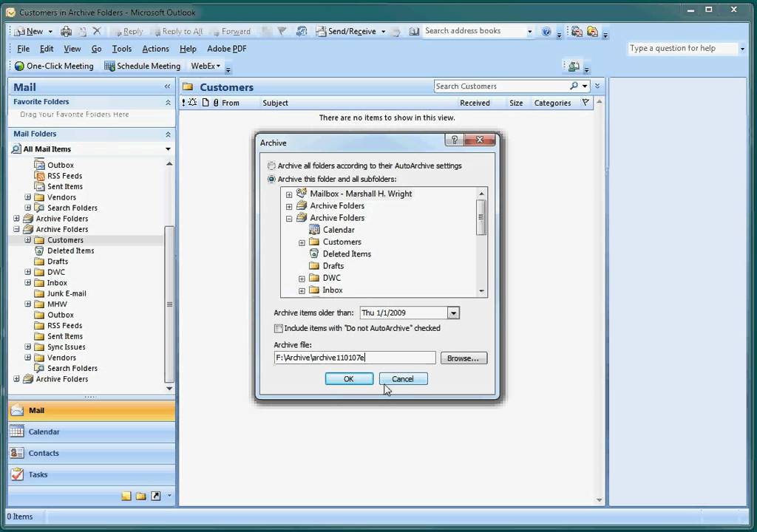
Task: Switch to Contacts in navigation pane
Action: pyautogui.click(x=92, y=453)
